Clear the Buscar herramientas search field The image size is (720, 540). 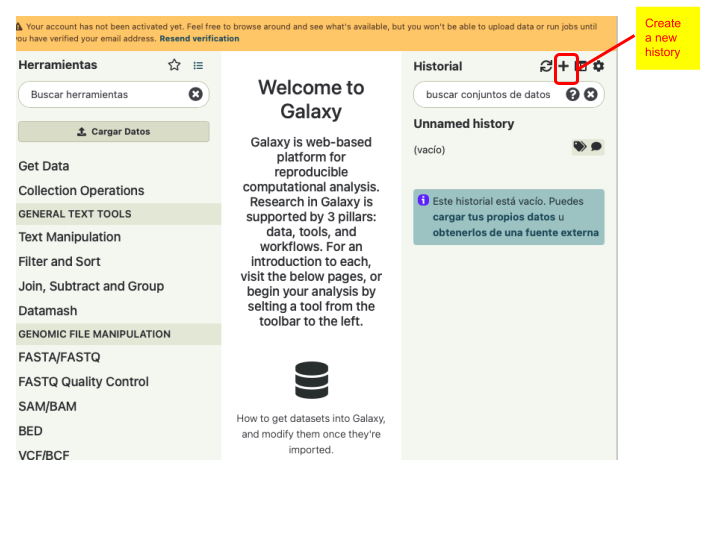click(196, 94)
